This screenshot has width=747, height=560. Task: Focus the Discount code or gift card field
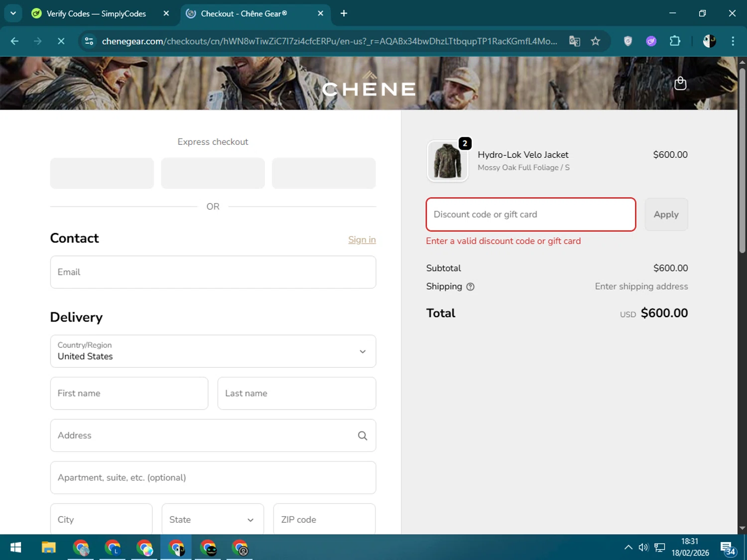[x=531, y=215]
